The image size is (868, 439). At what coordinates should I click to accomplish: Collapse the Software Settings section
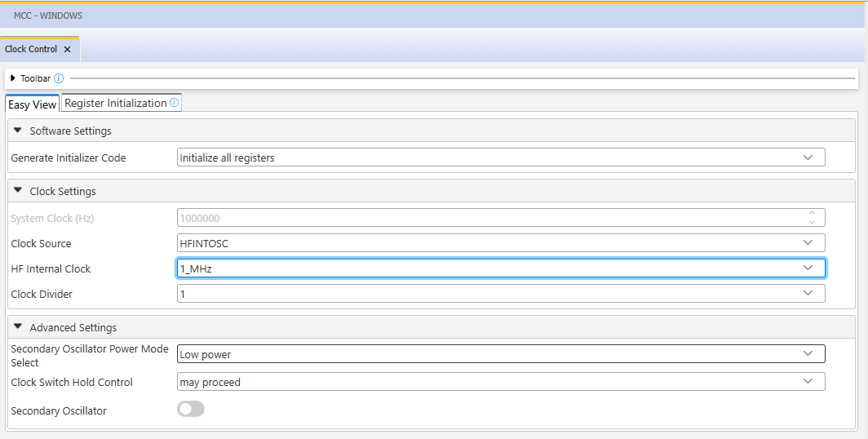point(18,131)
